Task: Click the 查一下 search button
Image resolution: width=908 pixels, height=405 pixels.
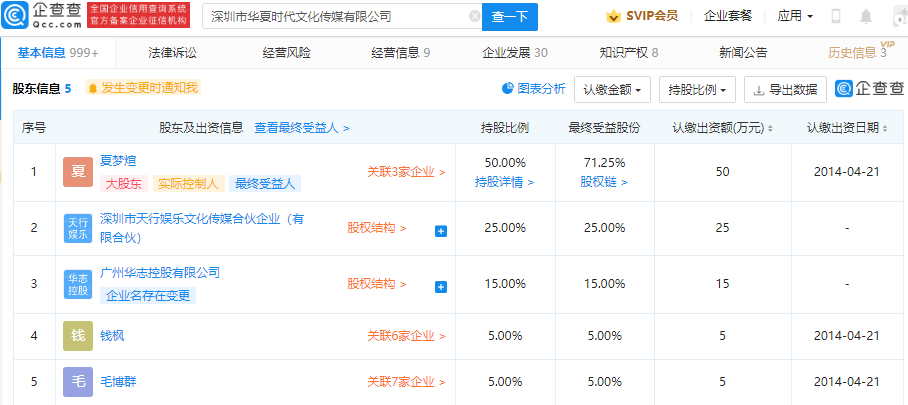Action: (x=510, y=17)
